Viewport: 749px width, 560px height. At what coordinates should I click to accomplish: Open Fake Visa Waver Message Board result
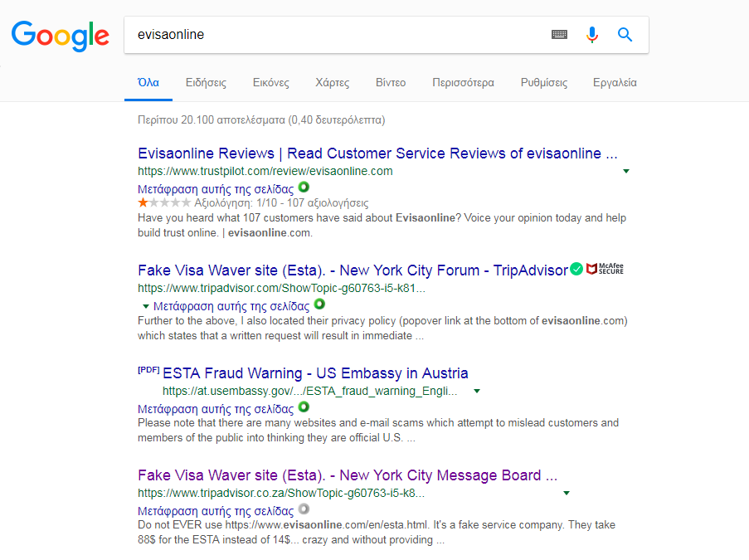(348, 475)
